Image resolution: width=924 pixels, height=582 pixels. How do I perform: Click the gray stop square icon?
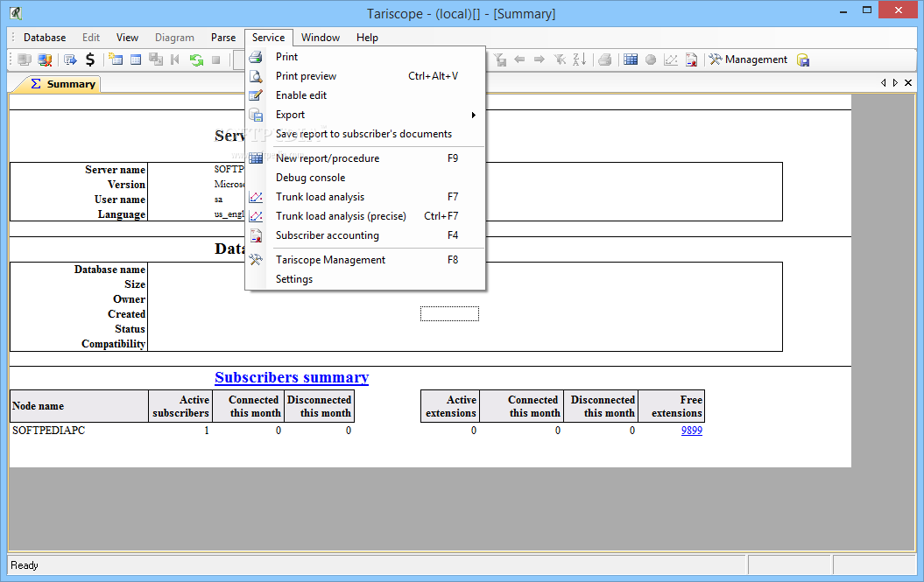pyautogui.click(x=216, y=60)
